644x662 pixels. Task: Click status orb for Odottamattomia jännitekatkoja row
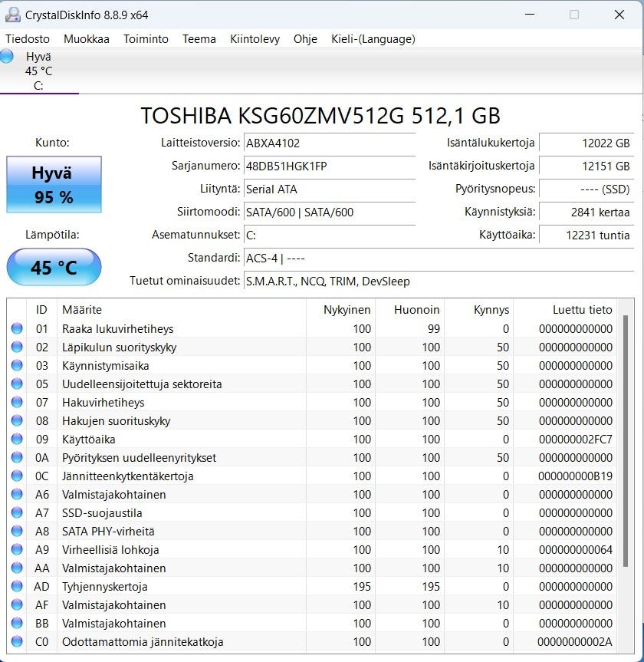click(x=17, y=642)
